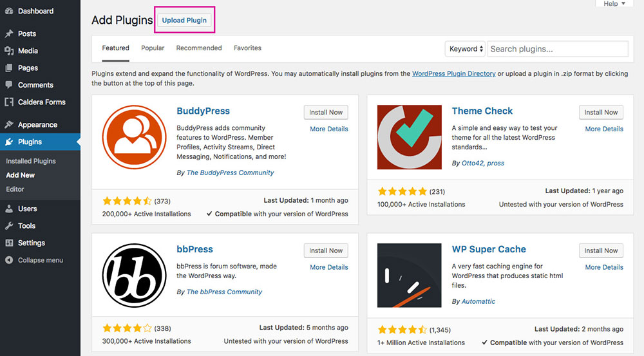Switch to the Recommended tab
Screen dimensions: 644x356
click(x=199, y=48)
